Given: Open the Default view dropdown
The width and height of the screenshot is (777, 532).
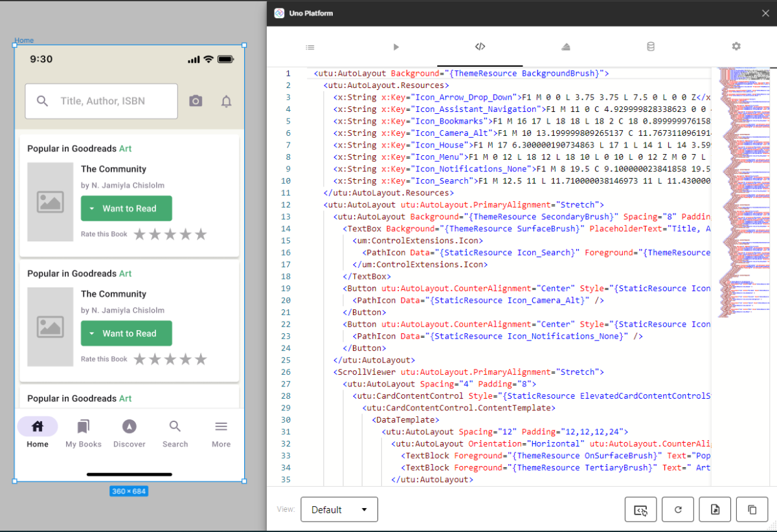Looking at the screenshot, I should 339,509.
